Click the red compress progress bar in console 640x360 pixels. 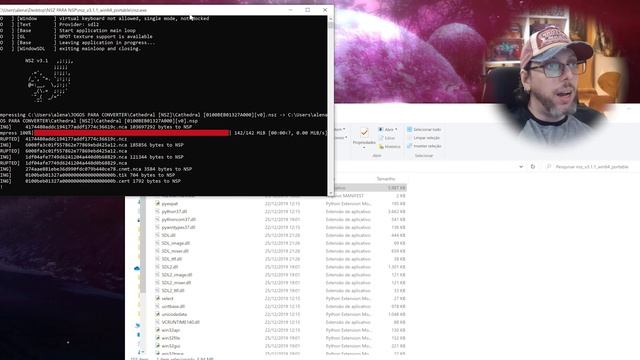pyautogui.click(x=131, y=133)
